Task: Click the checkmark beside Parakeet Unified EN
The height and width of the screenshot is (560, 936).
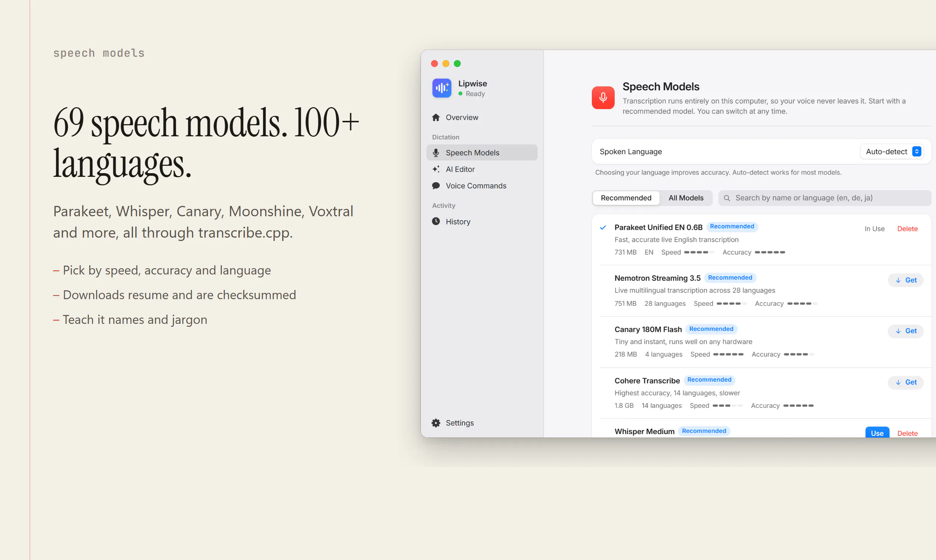Action: coord(603,227)
